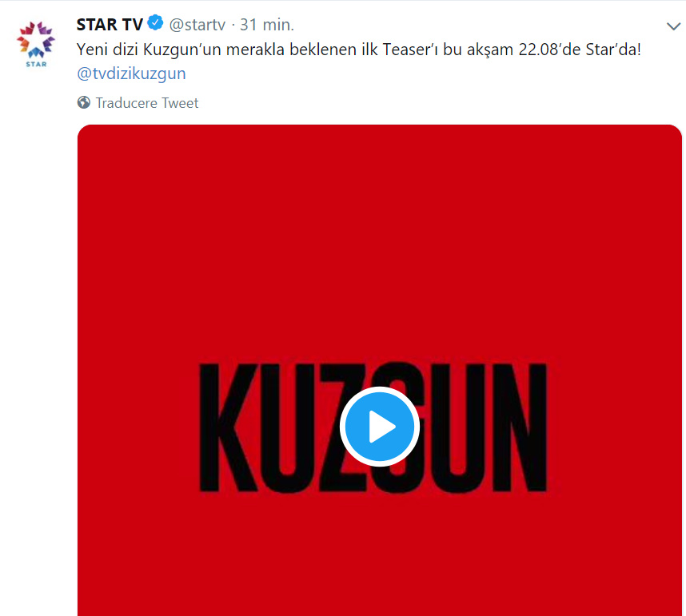The height and width of the screenshot is (616, 686).
Task: Visit the @startv handle
Action: pos(197,25)
